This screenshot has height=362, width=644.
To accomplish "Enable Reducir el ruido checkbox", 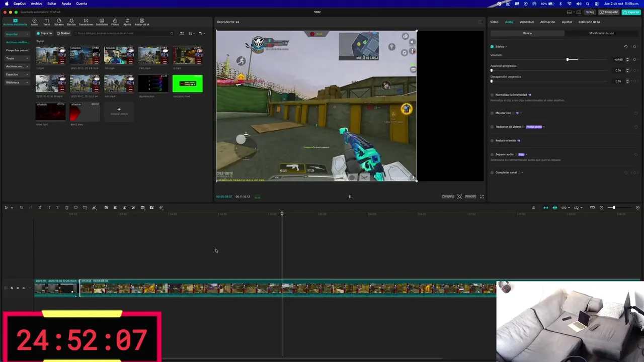I will coord(492,141).
